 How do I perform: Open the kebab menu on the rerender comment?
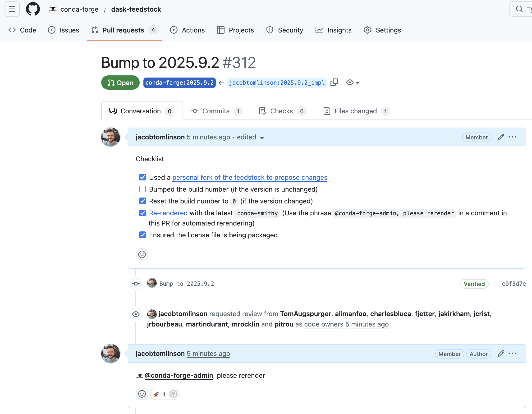[x=512, y=353]
